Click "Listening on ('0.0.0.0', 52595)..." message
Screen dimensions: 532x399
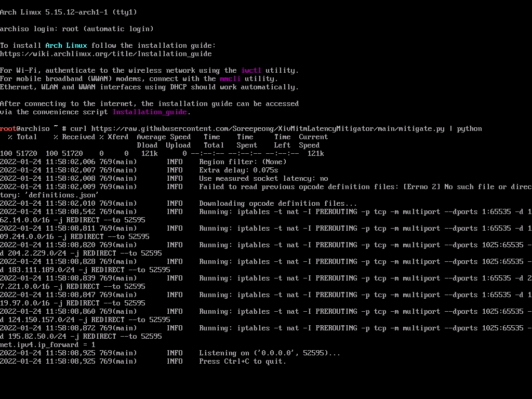[270, 353]
